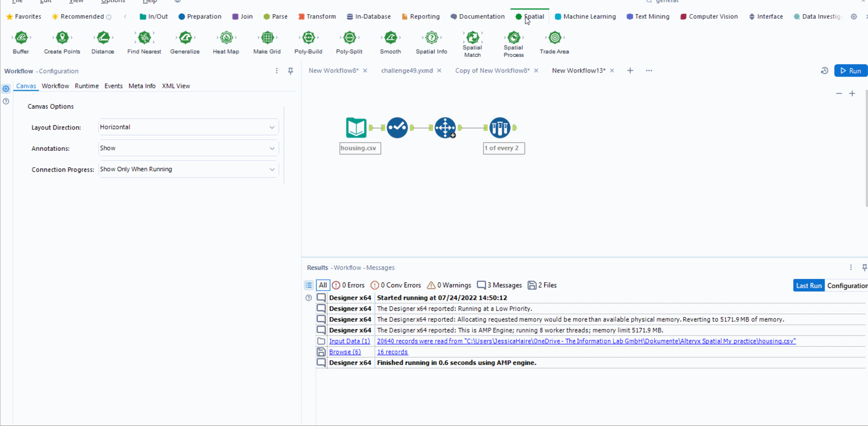
Task: Select the Trade Area tool
Action: pos(555,38)
